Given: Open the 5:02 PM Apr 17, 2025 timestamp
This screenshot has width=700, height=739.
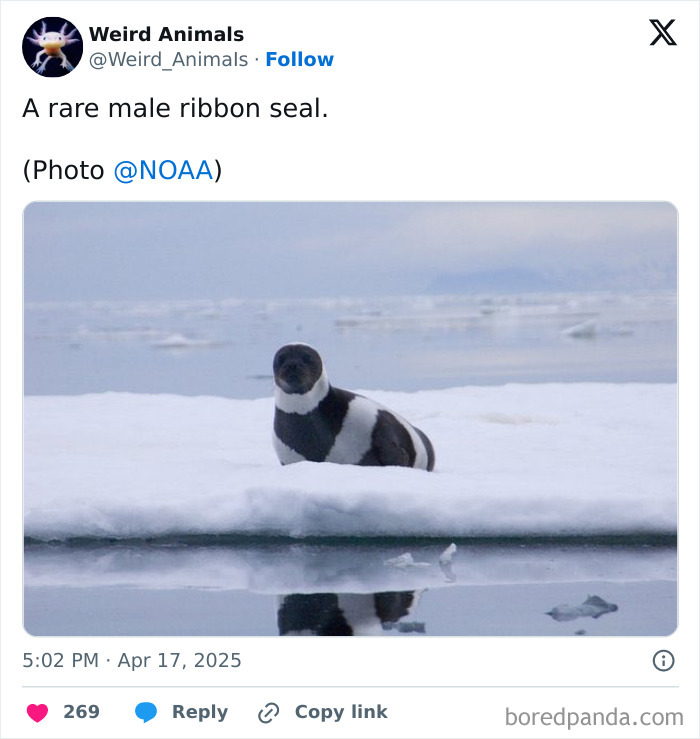Looking at the screenshot, I should 132,660.
